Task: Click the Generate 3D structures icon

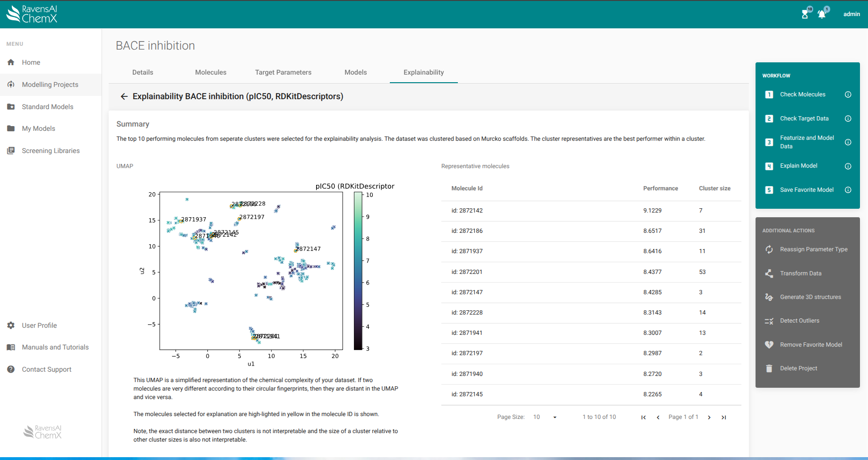Action: click(769, 297)
